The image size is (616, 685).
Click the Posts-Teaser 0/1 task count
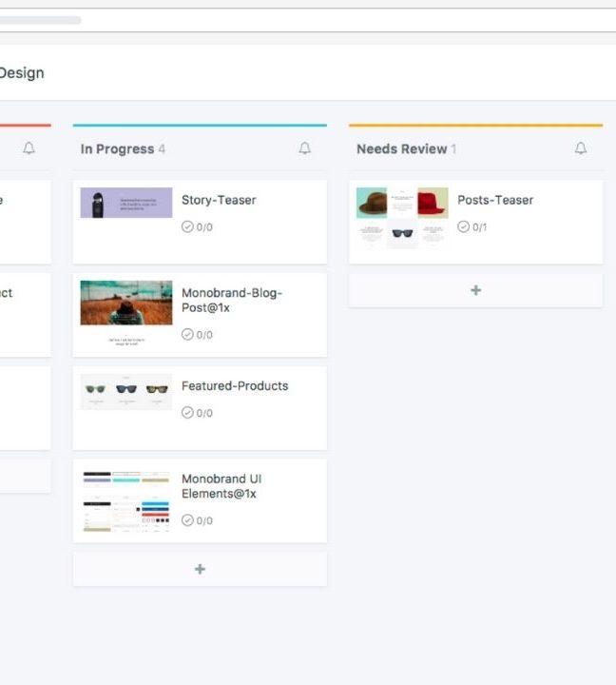click(x=479, y=227)
